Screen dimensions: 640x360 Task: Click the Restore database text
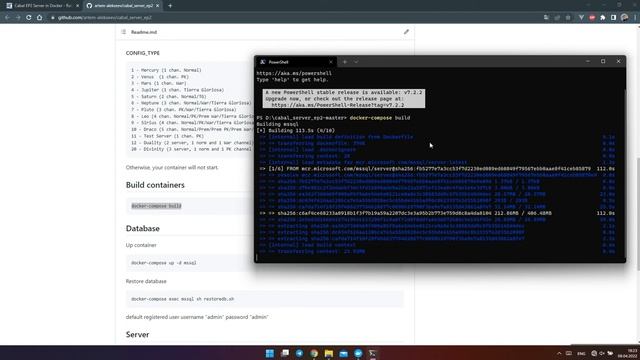pyautogui.click(x=146, y=281)
